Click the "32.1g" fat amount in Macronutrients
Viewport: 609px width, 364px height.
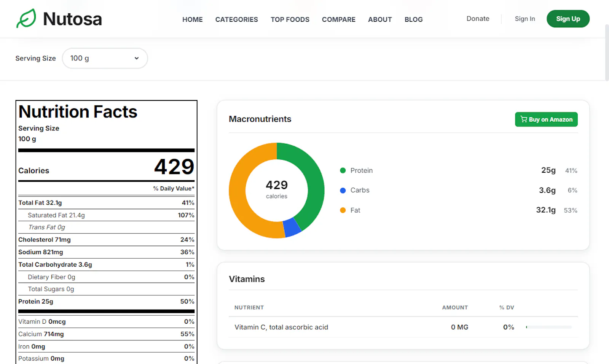click(546, 210)
